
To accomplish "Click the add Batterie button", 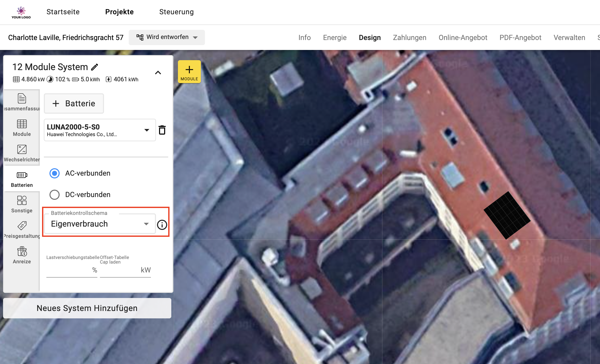I will tap(74, 103).
